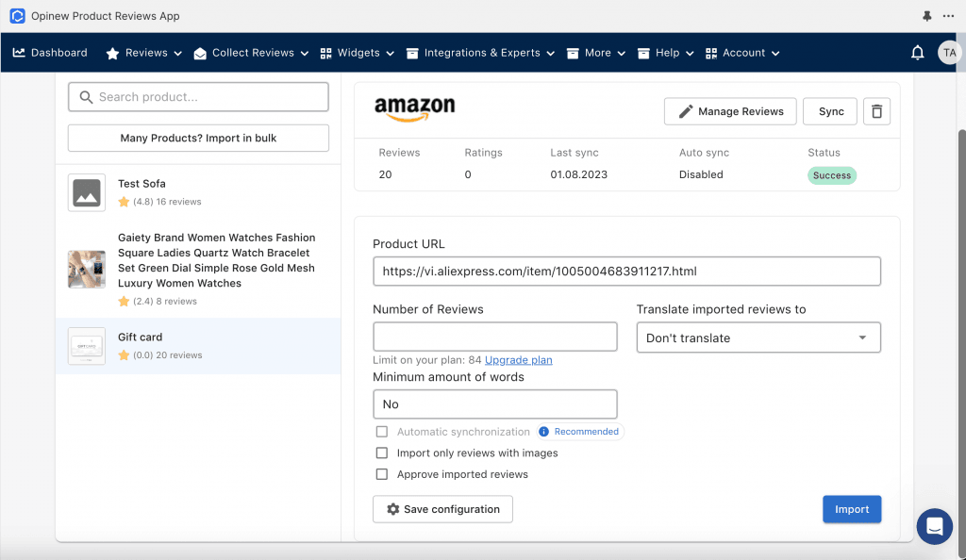Open the Widgets menu

point(358,53)
